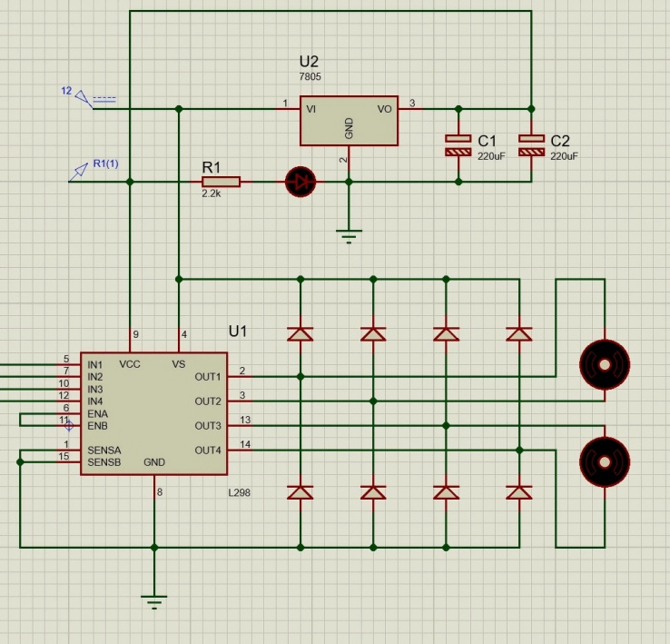Click the C1 capacitor symbol

click(x=458, y=145)
